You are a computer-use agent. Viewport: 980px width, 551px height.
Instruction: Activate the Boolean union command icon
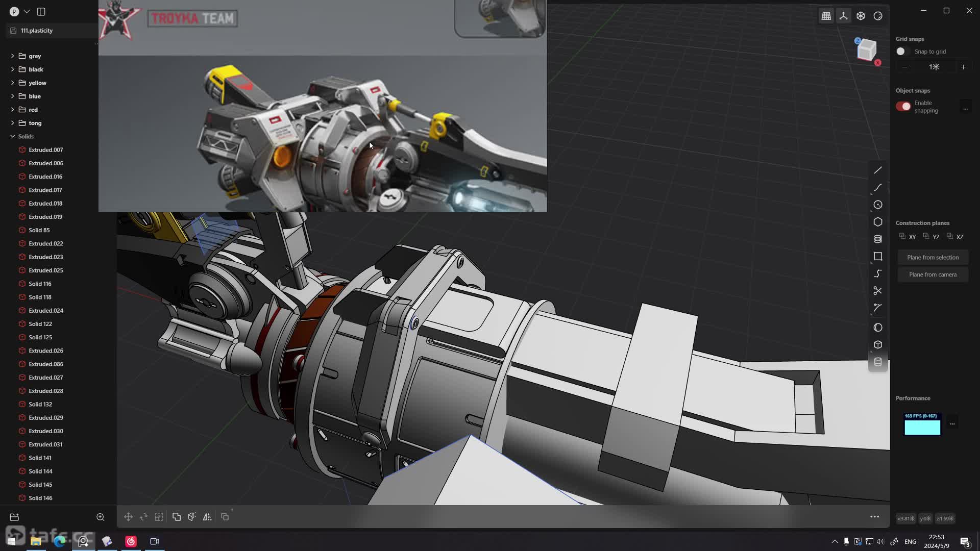pos(177,517)
